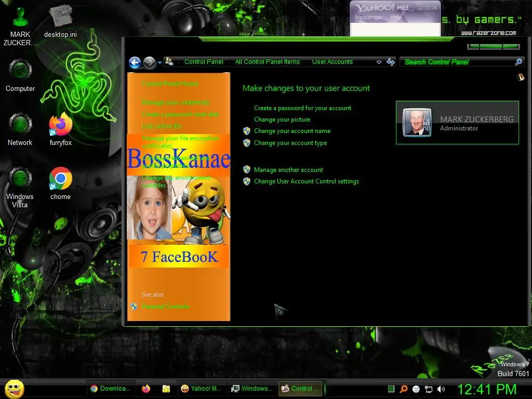Open Change my environment variables
The height and width of the screenshot is (399, 532).
[x=176, y=181]
